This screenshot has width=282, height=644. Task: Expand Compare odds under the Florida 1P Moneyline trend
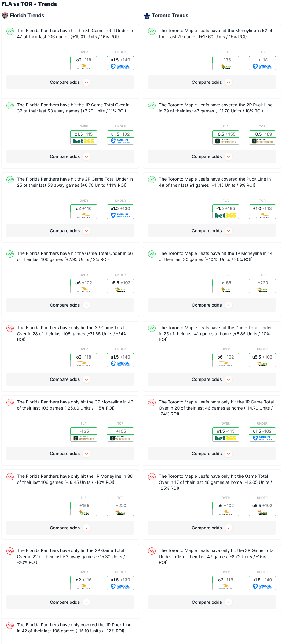(x=70, y=528)
